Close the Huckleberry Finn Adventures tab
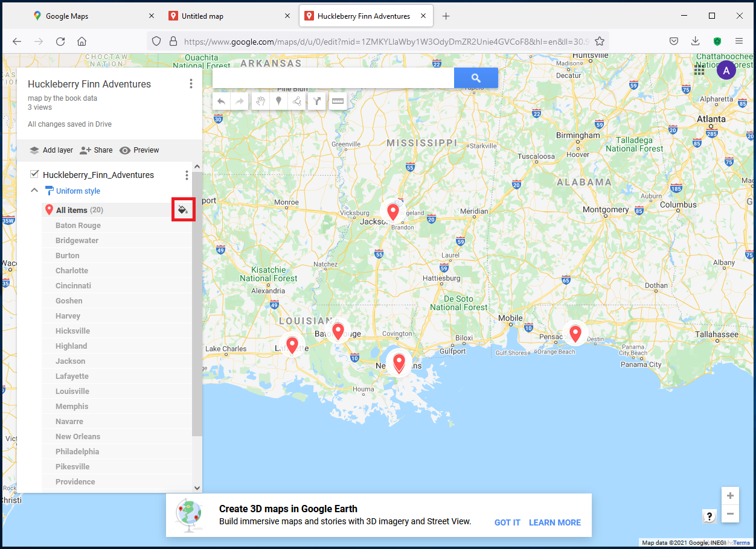The width and height of the screenshot is (756, 549). (x=423, y=16)
